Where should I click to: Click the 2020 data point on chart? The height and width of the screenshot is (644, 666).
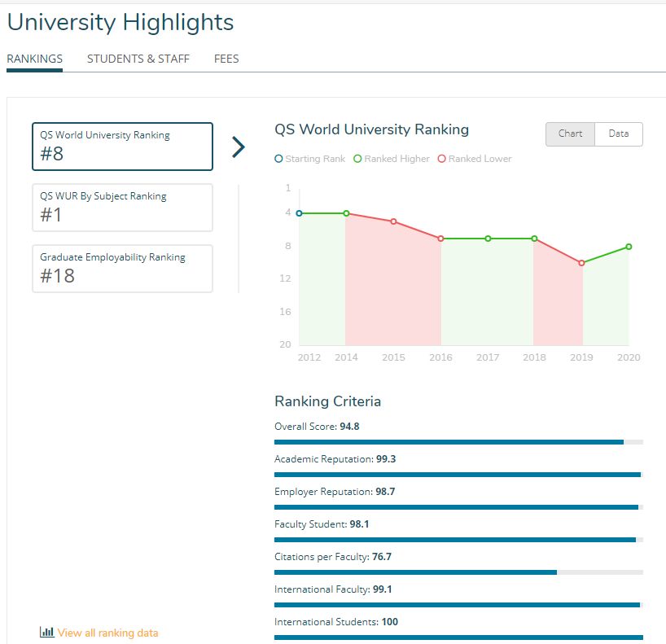pyautogui.click(x=629, y=247)
